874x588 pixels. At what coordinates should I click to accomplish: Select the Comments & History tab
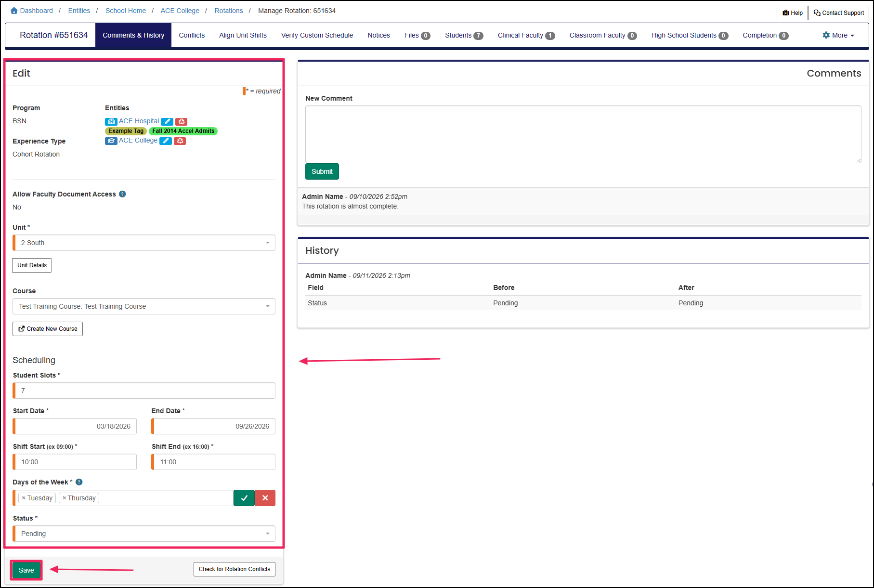pyautogui.click(x=133, y=35)
